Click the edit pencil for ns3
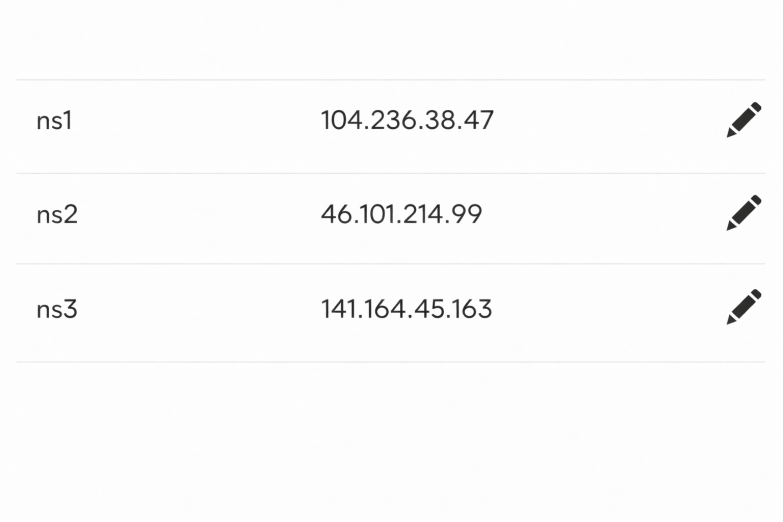 coord(743,308)
